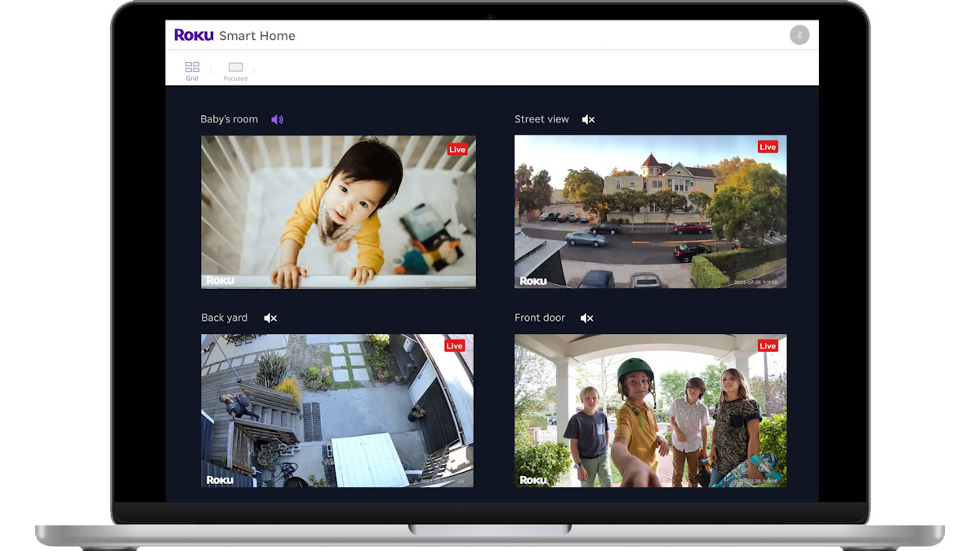Unmute the Front door camera audio
The image size is (980, 551).
pyautogui.click(x=586, y=318)
